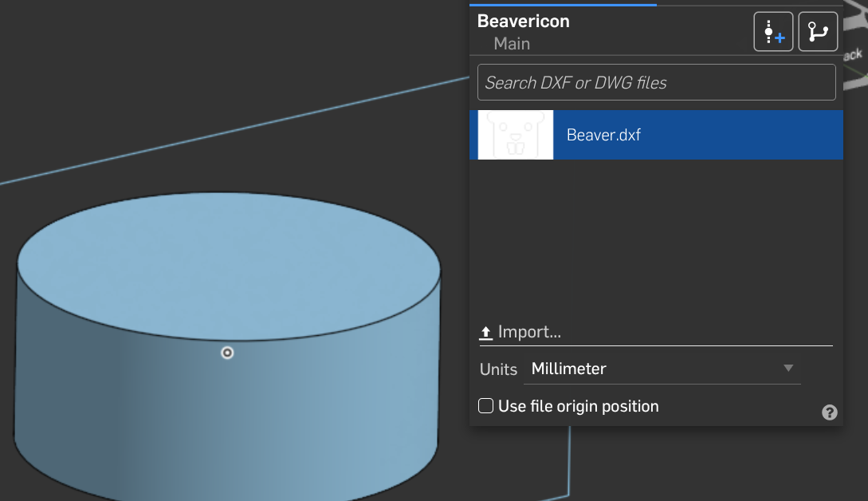Click the upload arrow icon beside Import
The image size is (868, 501).
click(485, 333)
